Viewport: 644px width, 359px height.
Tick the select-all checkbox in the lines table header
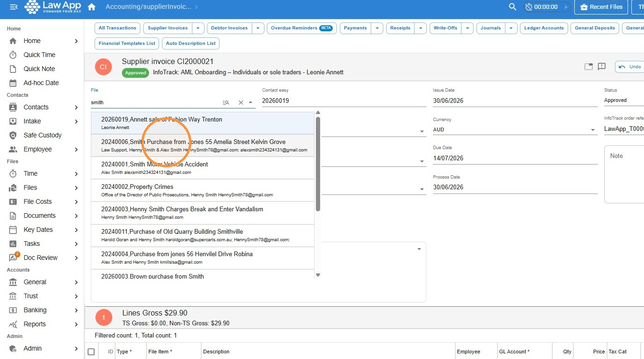point(91,352)
